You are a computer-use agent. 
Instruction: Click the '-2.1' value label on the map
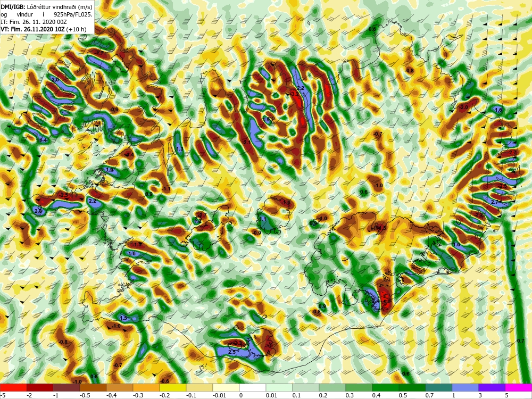tap(247, 142)
